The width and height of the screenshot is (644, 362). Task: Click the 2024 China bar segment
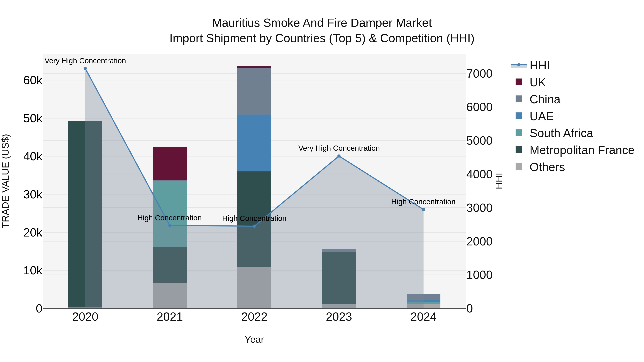[x=423, y=297]
